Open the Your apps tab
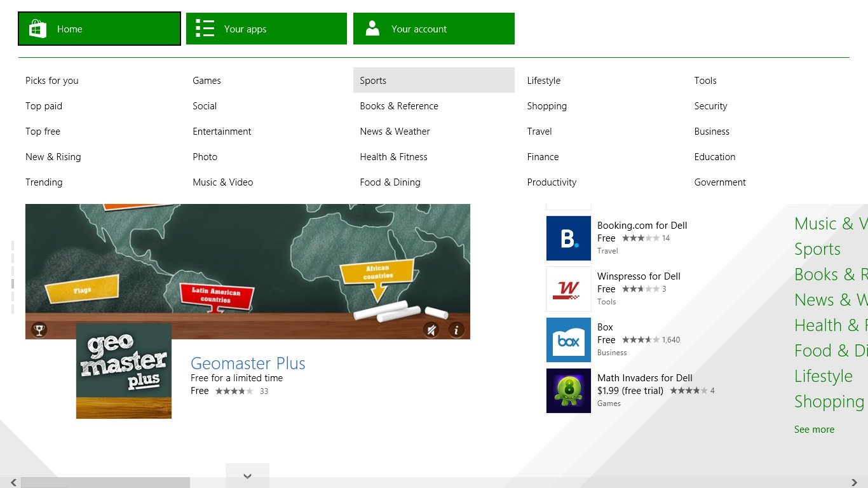 coord(266,29)
